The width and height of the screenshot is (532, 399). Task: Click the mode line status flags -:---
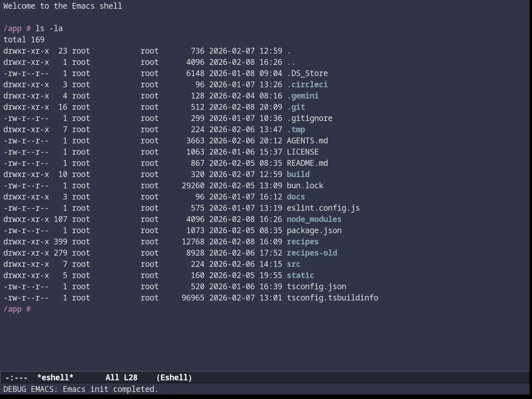tap(17, 377)
